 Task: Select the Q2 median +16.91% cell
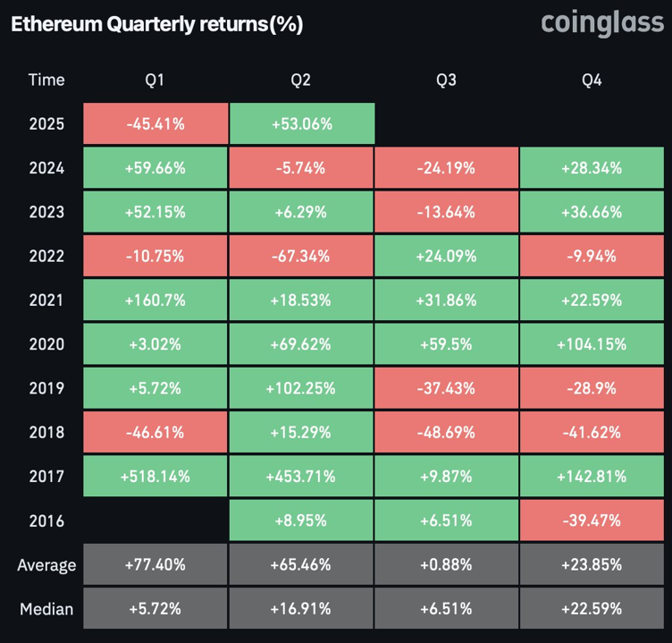coord(301,609)
